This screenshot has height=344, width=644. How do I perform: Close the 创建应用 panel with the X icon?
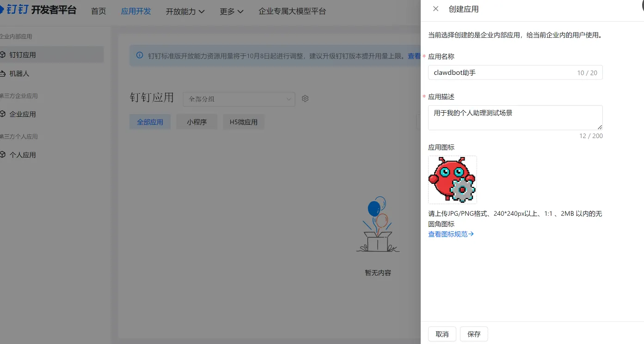click(x=435, y=9)
